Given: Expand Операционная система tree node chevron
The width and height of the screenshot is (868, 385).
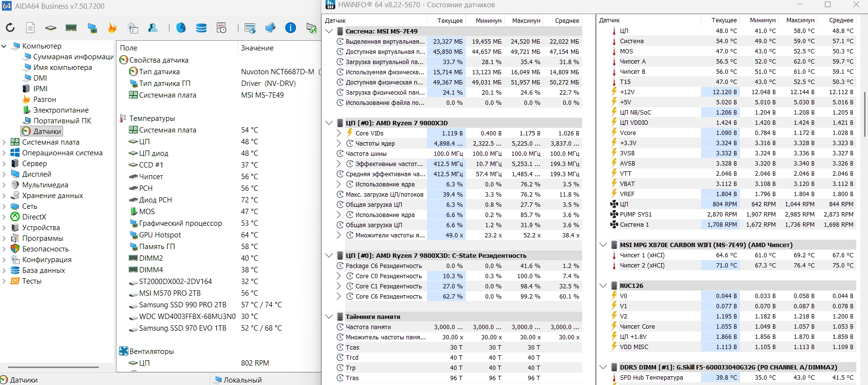Looking at the screenshot, I should click(4, 153).
